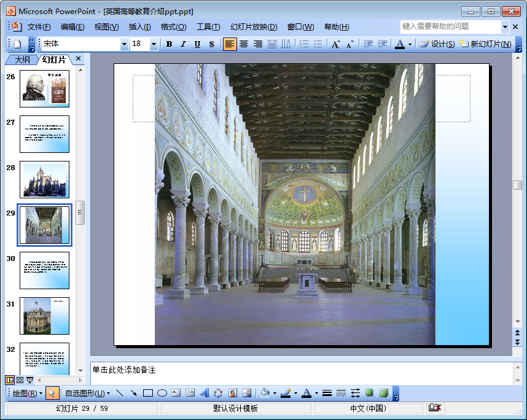Open the 自选图形(U) AutoShapes menu
The height and width of the screenshot is (420, 527).
click(87, 393)
